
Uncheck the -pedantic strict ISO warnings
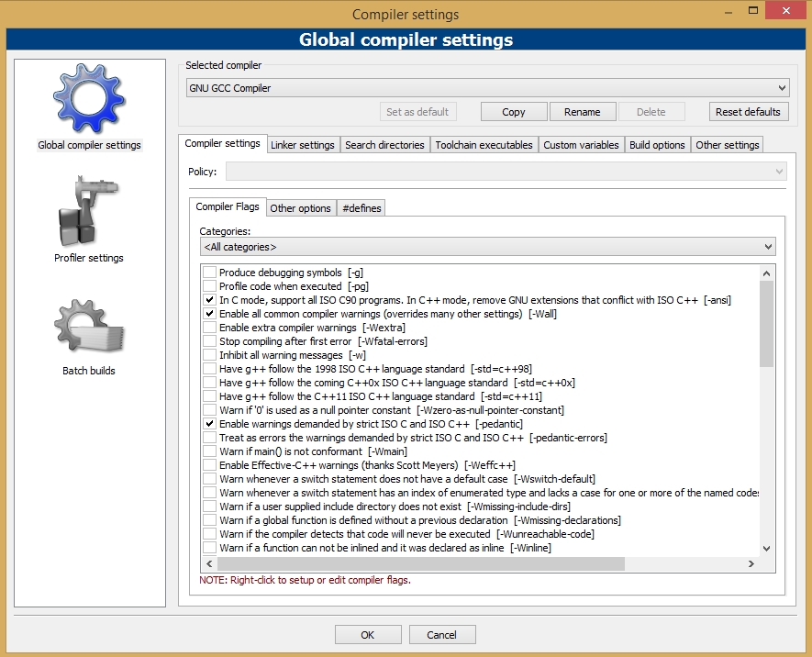click(x=209, y=424)
